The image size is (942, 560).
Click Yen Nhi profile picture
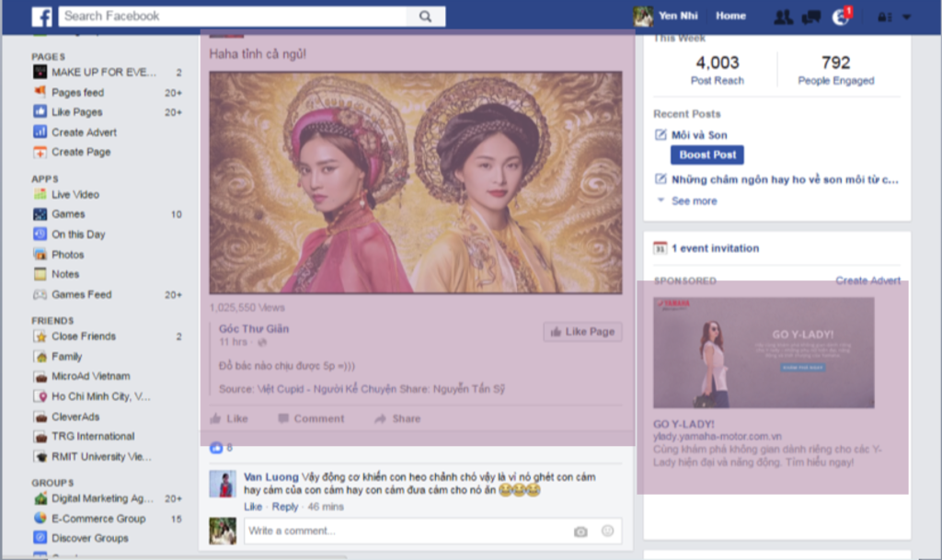point(643,17)
